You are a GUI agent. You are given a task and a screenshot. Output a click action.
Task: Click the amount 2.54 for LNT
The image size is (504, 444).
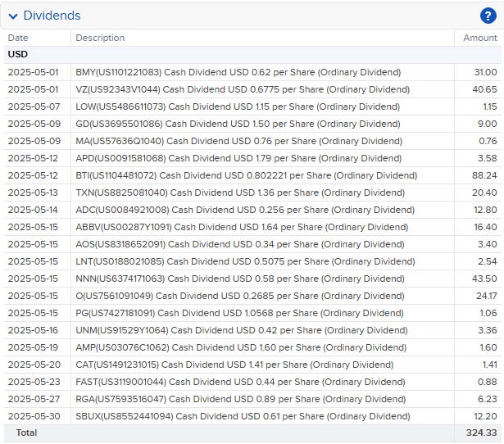[x=488, y=261]
